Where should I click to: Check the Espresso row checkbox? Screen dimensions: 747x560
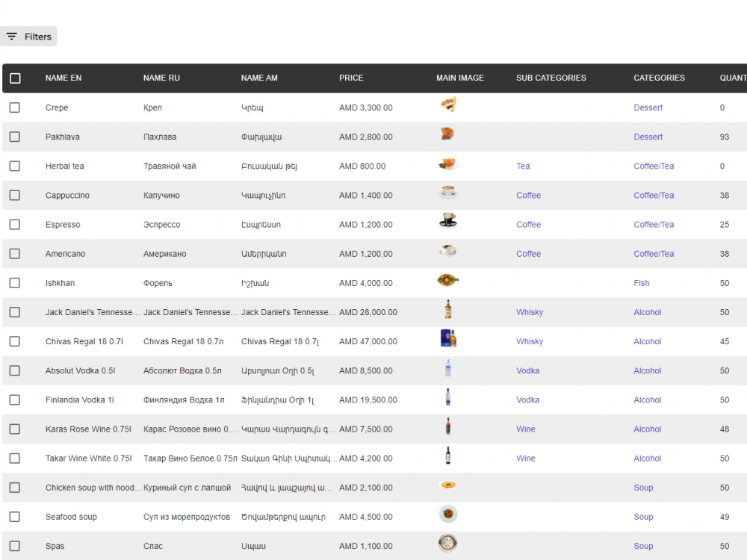click(x=15, y=224)
